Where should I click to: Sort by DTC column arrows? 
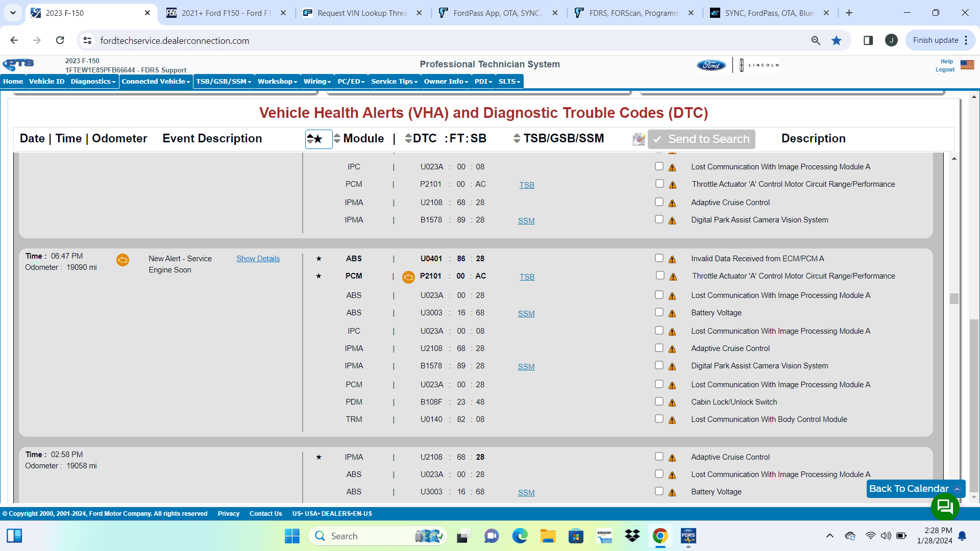(408, 138)
